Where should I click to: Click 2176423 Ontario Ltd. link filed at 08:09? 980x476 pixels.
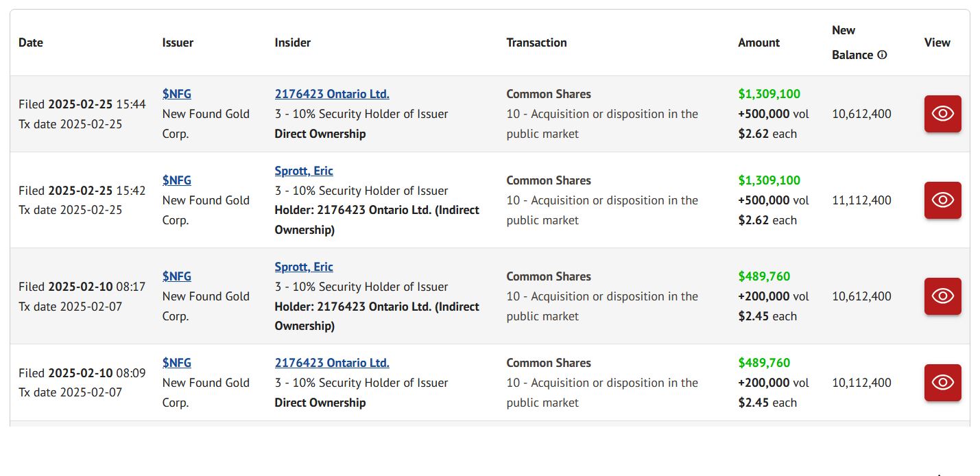332,363
